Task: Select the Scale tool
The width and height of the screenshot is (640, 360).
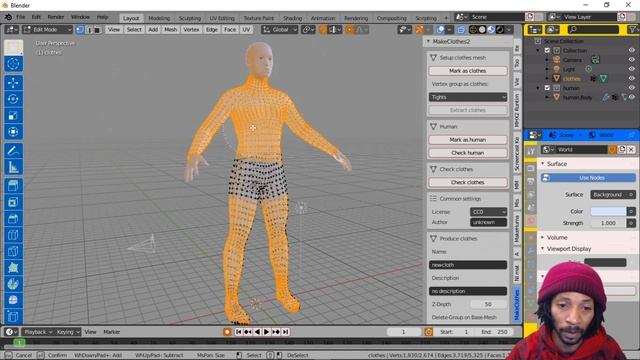Action: click(x=13, y=116)
